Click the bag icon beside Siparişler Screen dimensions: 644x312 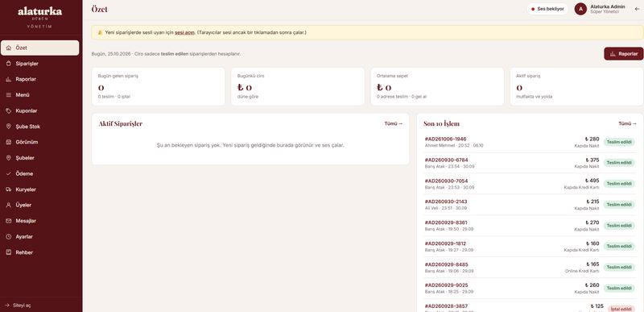[x=9, y=64]
